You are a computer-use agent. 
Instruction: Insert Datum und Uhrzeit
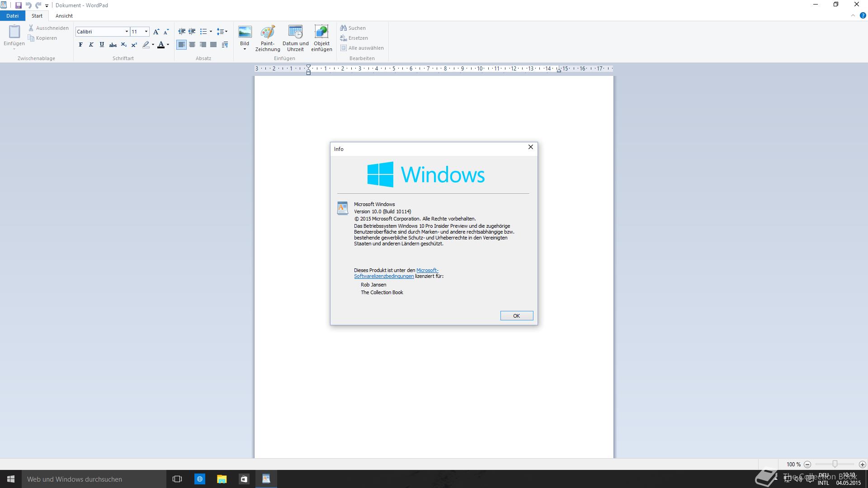point(295,38)
